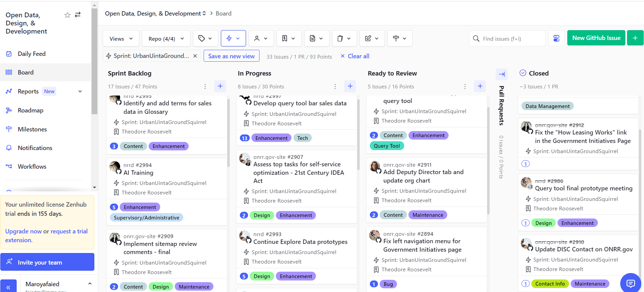Remove the Sprint UrbanUintaGround filter chip
This screenshot has width=644, height=292.
[x=195, y=56]
